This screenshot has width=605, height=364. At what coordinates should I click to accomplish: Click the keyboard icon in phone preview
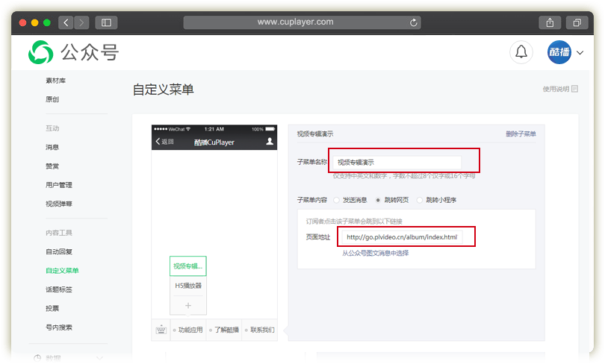(x=161, y=329)
